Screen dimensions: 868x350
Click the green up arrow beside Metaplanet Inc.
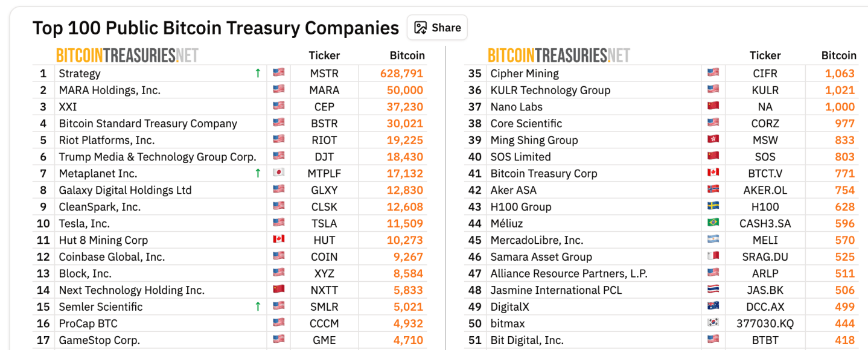pos(258,173)
